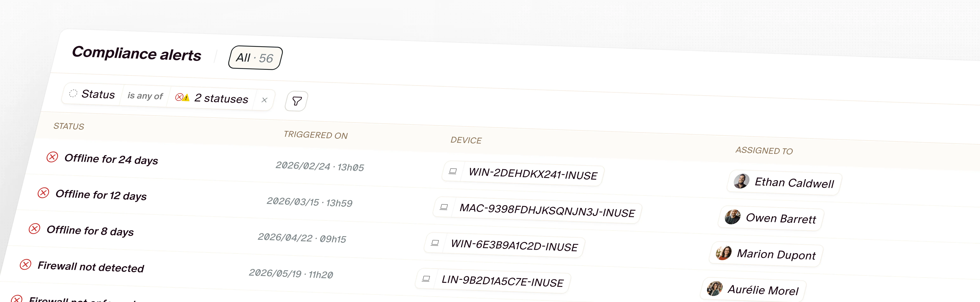Click the red error icon beside Offline for 8 days
The width and height of the screenshot is (980, 302).
(x=34, y=228)
